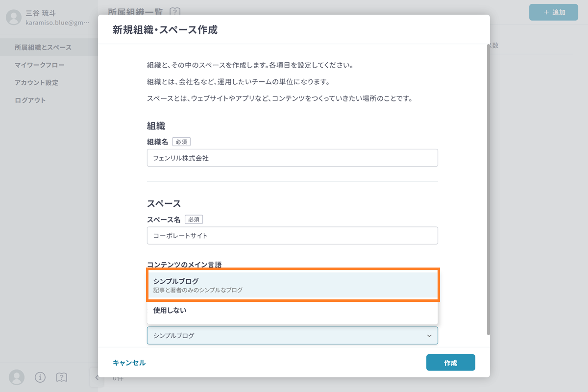
Task: Focus the スペース名 field with コーポレートサイト
Action: pyautogui.click(x=292, y=236)
